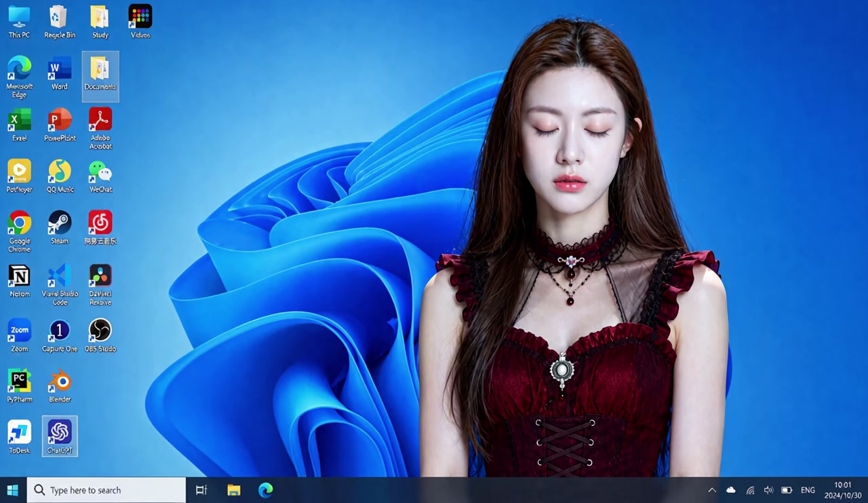The width and height of the screenshot is (868, 503).
Task: Select the Visual Studio Code shortcut
Action: tap(60, 285)
